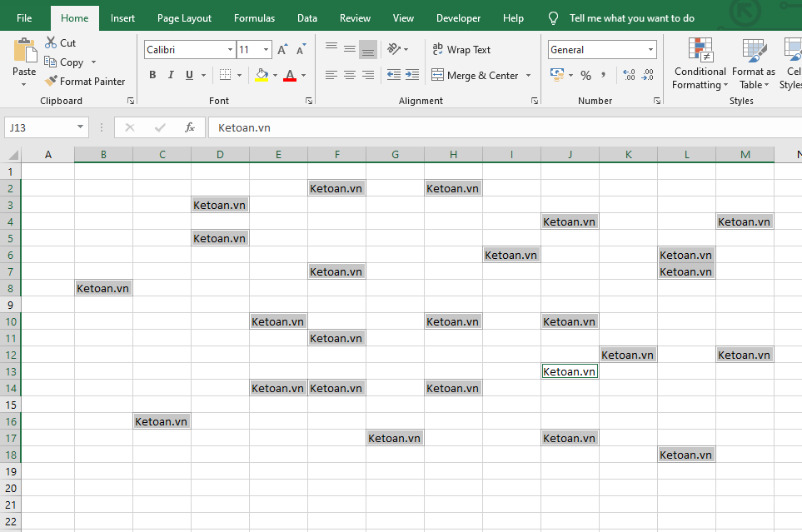Open the Calibri font name dropdown
The width and height of the screenshot is (802, 532).
coord(231,50)
